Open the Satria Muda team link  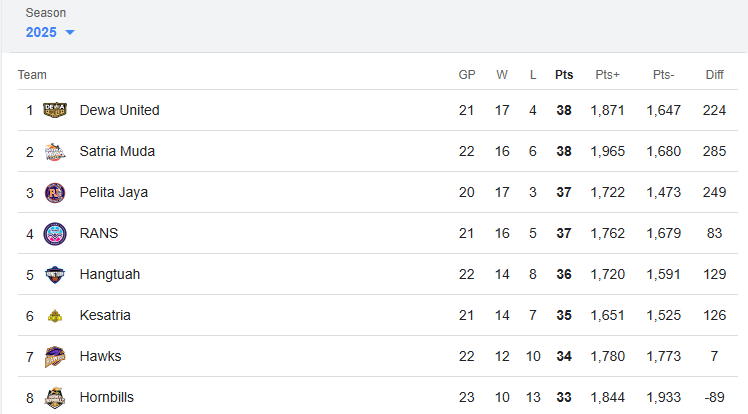[x=117, y=151]
